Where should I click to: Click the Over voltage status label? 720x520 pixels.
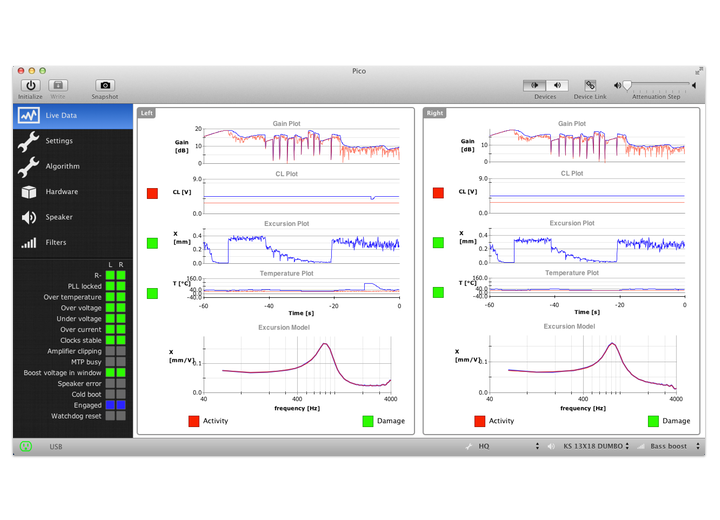(81, 308)
